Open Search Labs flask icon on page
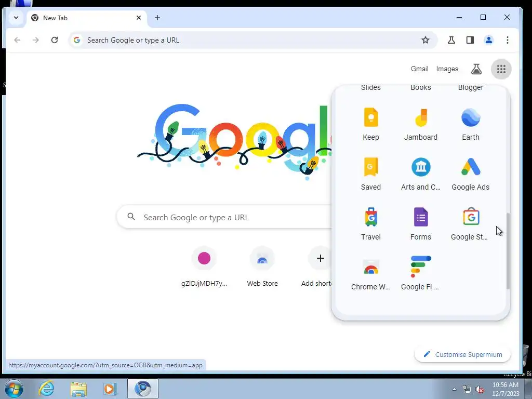Viewport: 532px width, 399px height. click(476, 69)
